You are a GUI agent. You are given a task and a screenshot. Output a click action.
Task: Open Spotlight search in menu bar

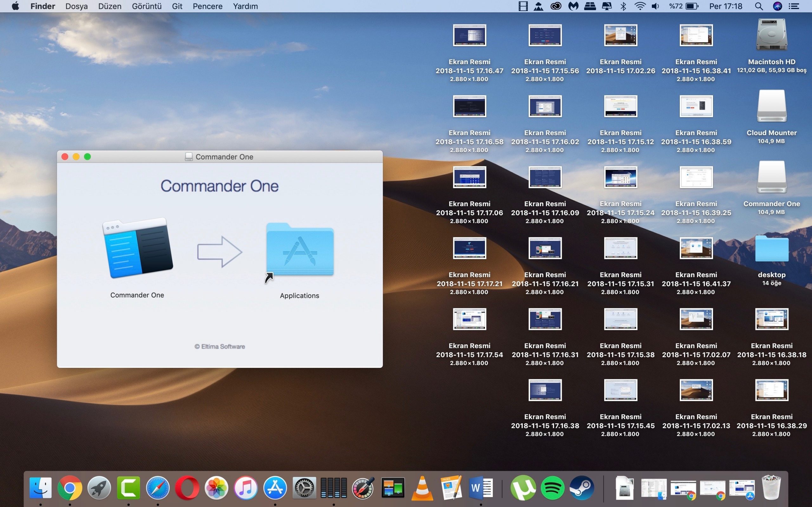coord(759,6)
